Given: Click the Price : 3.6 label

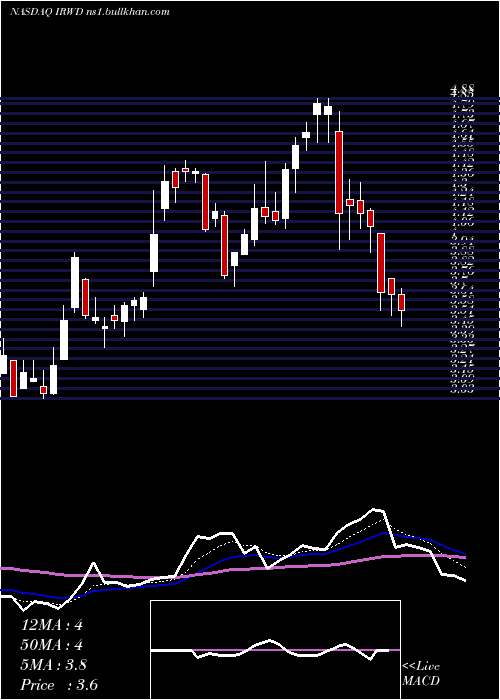Looking at the screenshot, I should pyautogui.click(x=59, y=685).
